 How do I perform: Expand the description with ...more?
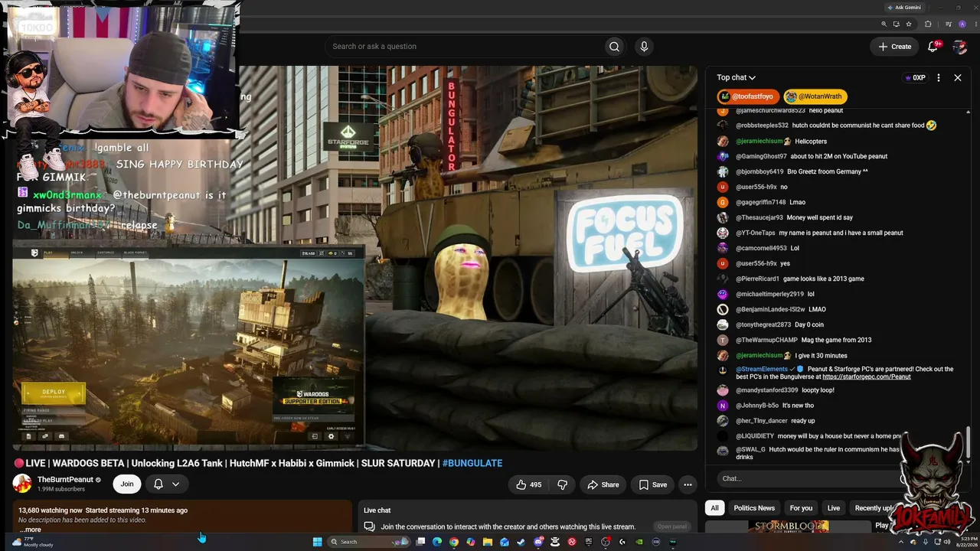(x=31, y=530)
